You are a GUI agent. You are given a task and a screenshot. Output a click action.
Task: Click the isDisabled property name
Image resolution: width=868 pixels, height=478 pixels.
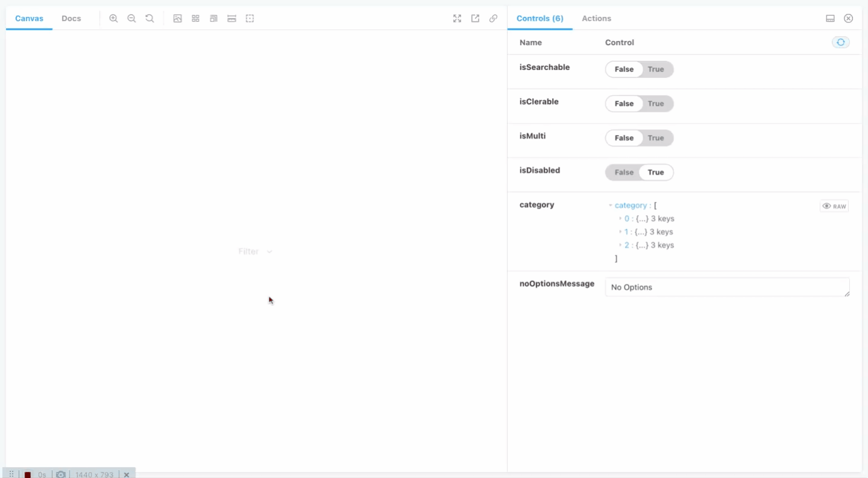click(539, 171)
